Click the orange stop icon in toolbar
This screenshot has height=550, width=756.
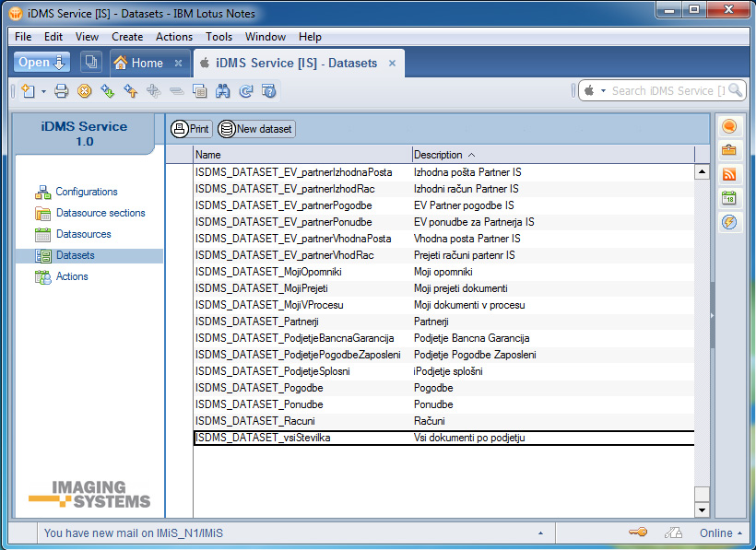pyautogui.click(x=84, y=91)
